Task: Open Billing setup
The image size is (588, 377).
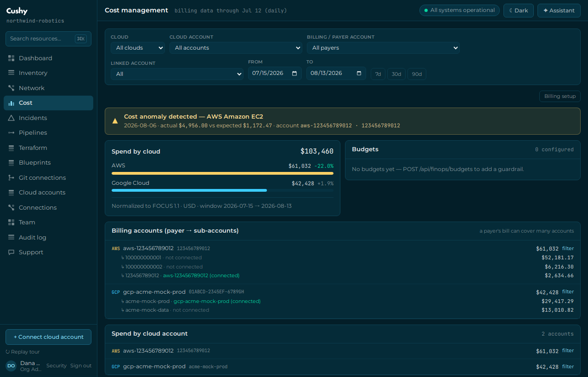Action: [x=560, y=96]
